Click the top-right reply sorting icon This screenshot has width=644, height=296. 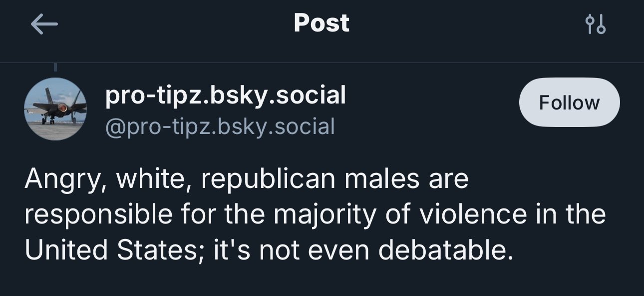(x=595, y=24)
